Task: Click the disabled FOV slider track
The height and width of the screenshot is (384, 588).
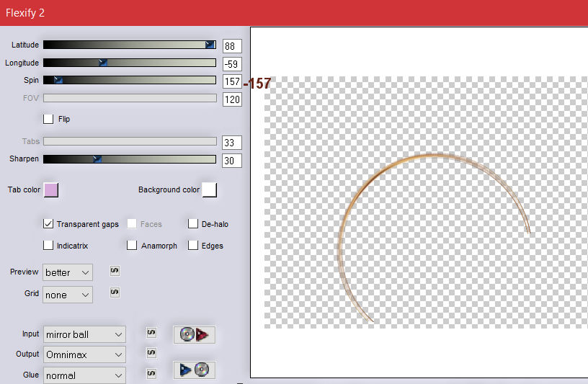Action: (x=130, y=98)
